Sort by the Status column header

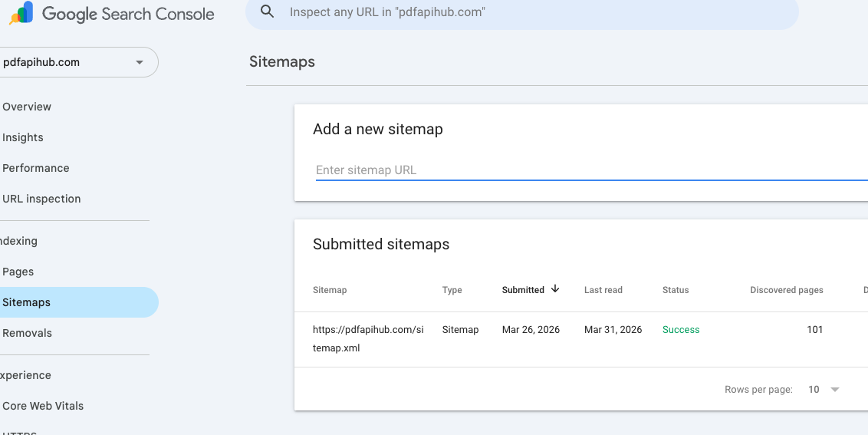point(676,290)
